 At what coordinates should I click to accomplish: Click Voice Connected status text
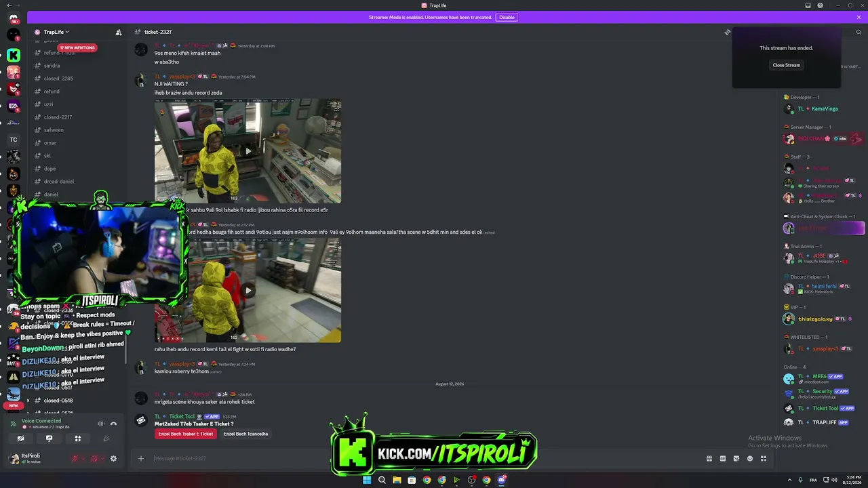click(x=41, y=421)
